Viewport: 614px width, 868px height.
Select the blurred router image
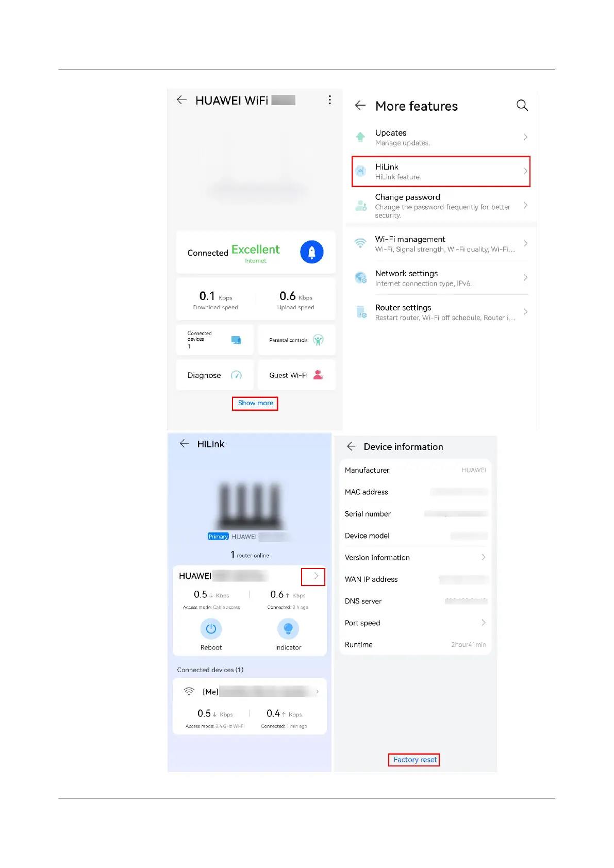(x=250, y=506)
